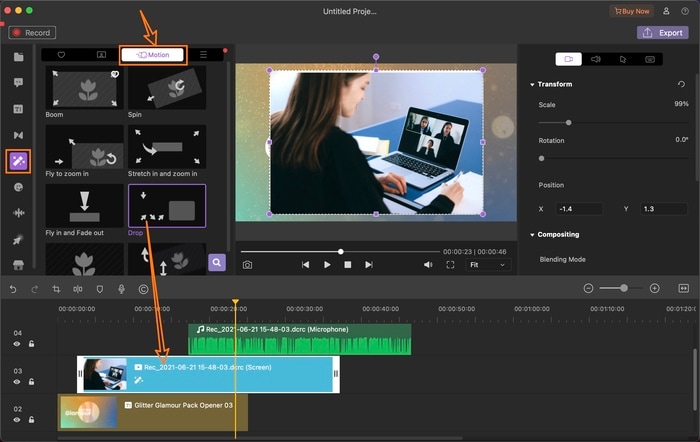The width and height of the screenshot is (700, 442).
Task: Open the Media folder sidebar icon
Action: click(18, 57)
